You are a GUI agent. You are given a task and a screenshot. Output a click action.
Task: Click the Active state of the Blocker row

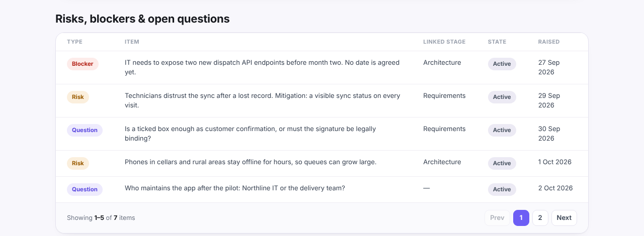502,64
